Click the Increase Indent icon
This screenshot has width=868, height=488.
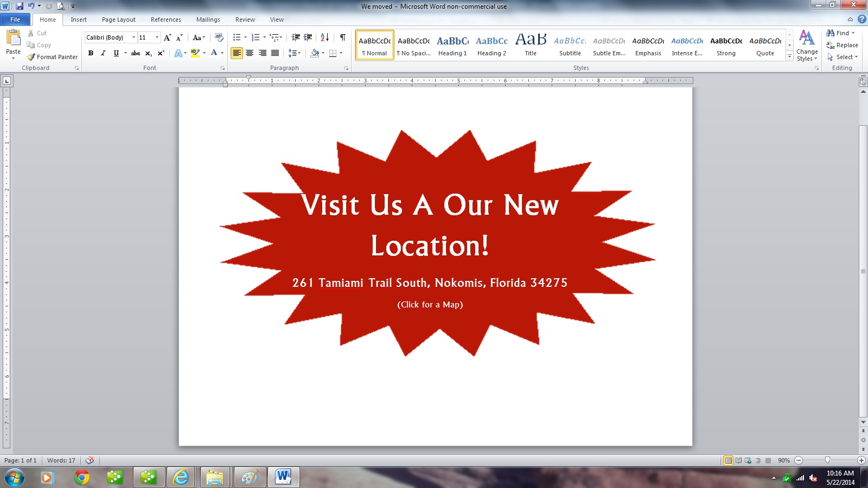[x=308, y=37]
